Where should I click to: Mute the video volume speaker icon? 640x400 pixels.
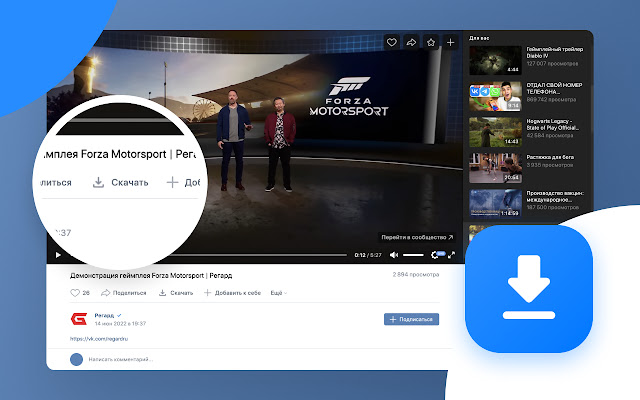[x=393, y=255]
